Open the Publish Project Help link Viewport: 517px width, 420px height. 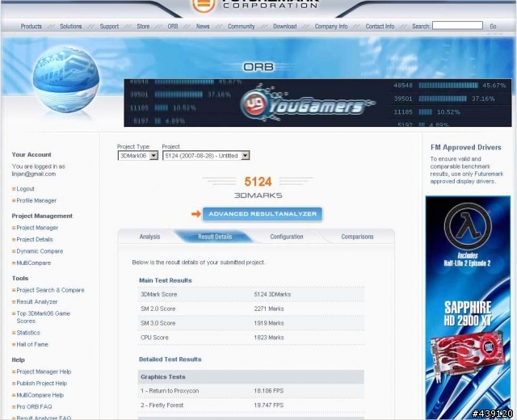click(x=41, y=384)
